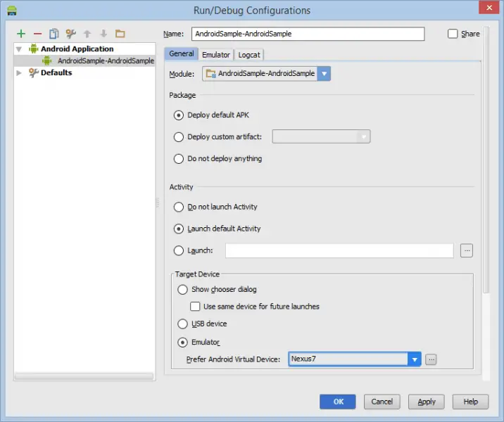Click the green plus add configuration icon

click(x=21, y=34)
